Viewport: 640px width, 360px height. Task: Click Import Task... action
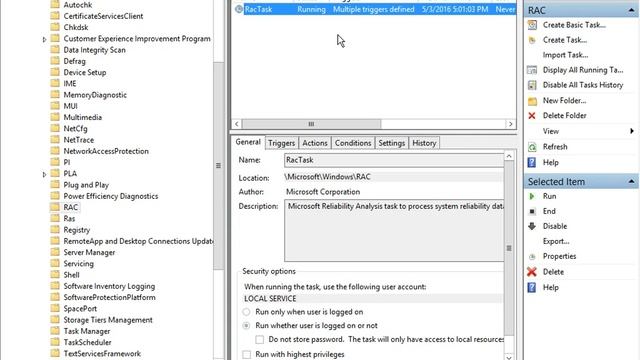(x=565, y=55)
